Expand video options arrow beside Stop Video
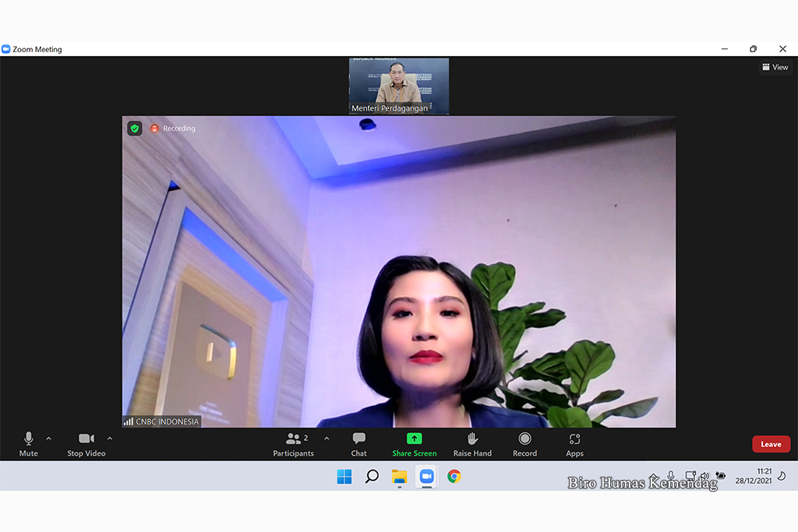 [x=109, y=439]
